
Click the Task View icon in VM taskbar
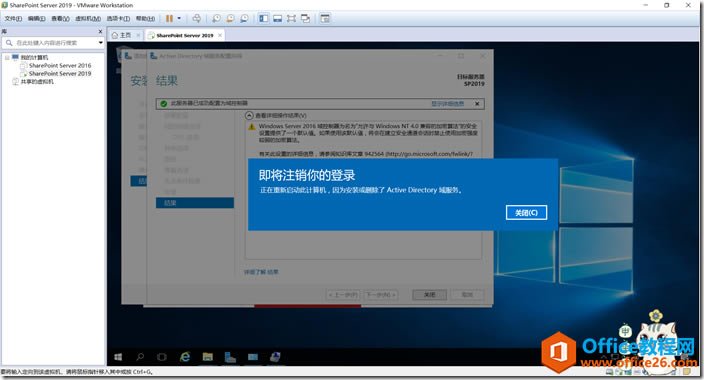point(162,357)
